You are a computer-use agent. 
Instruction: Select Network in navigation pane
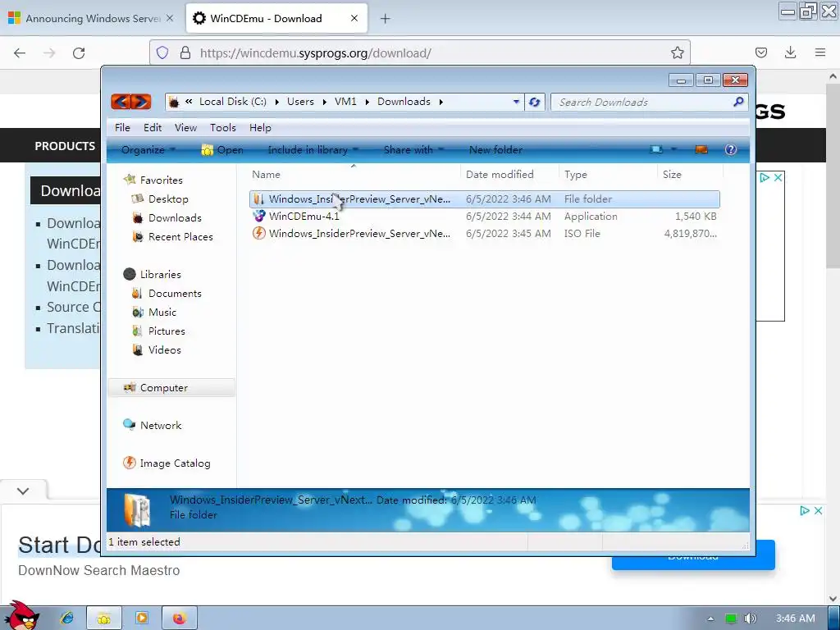[160, 426]
